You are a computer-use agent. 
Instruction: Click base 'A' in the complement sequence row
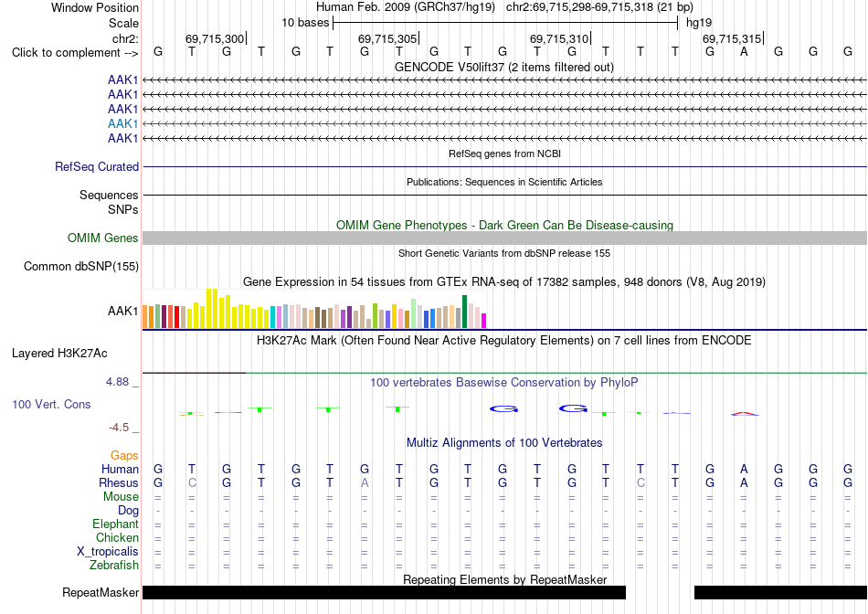744,51
